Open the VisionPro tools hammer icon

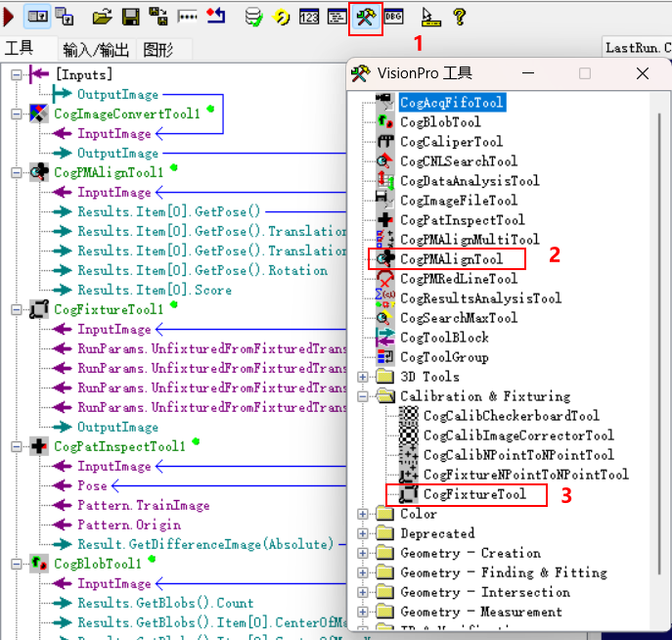pos(365,18)
